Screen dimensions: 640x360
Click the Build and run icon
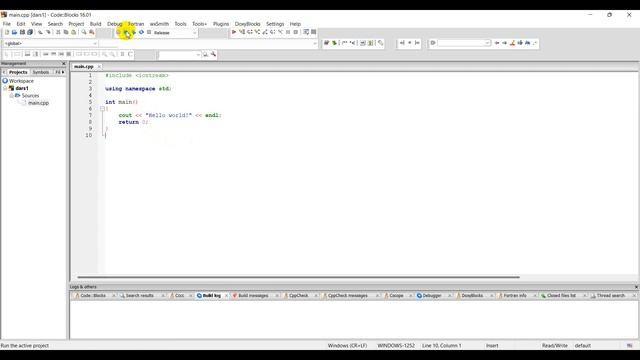tap(133, 32)
